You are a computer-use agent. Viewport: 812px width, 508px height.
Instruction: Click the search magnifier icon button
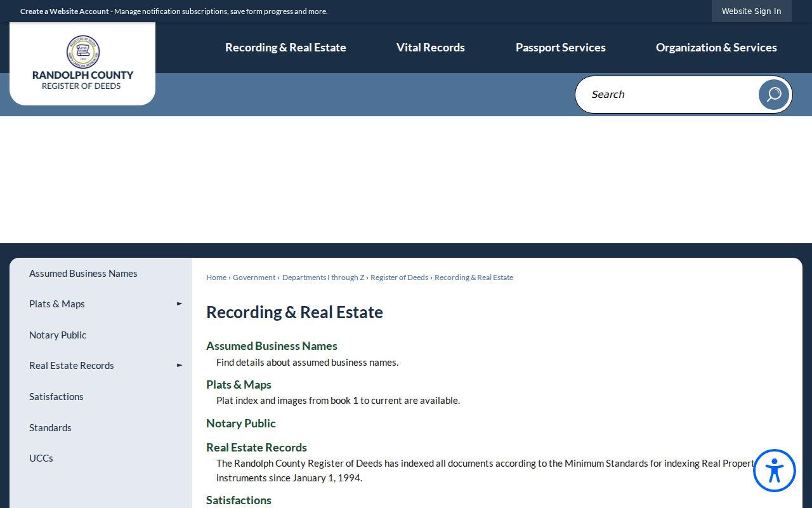[773, 95]
